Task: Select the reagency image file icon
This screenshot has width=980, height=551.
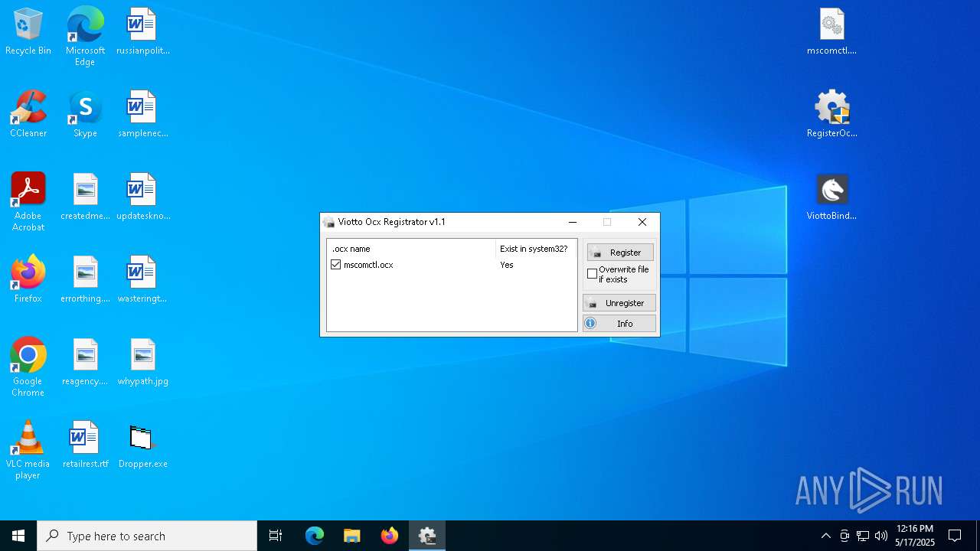Action: [x=85, y=363]
